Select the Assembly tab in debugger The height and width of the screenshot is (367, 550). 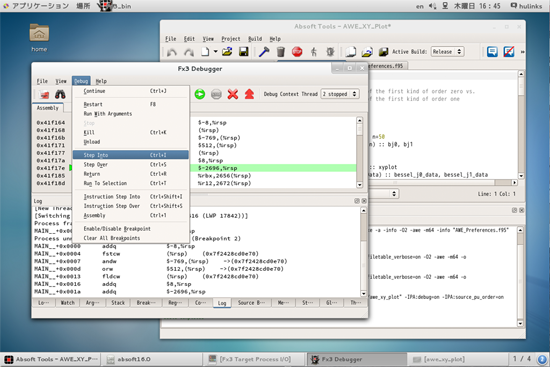(x=48, y=108)
